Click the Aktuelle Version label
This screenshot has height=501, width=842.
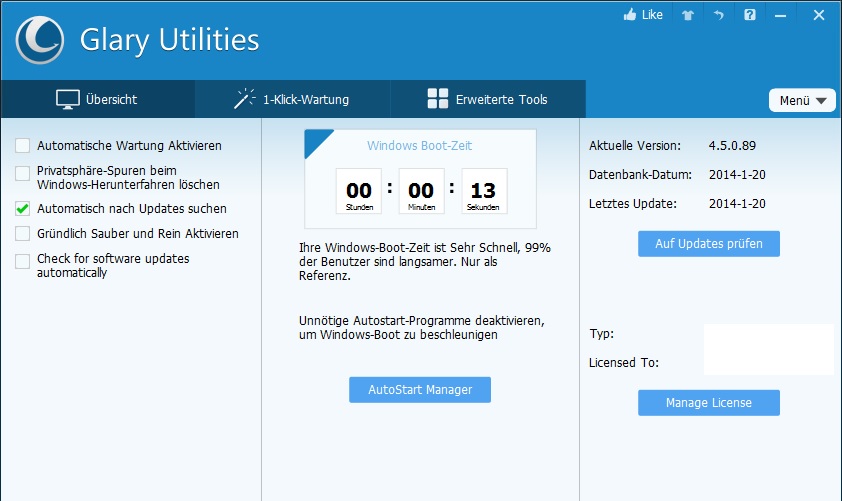click(635, 146)
